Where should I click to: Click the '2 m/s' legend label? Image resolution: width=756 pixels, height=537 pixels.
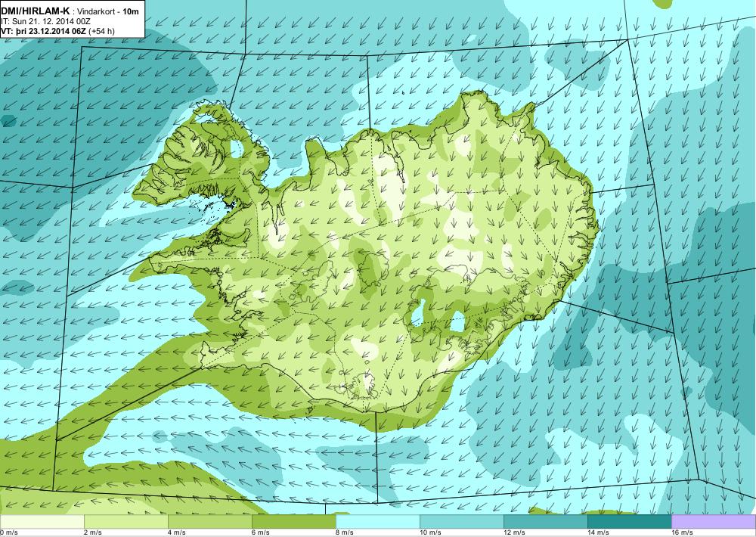point(93,532)
